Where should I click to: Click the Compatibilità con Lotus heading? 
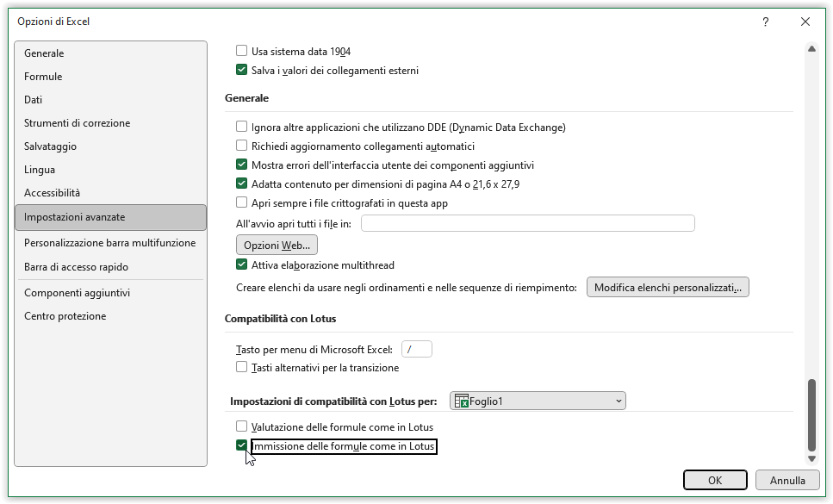point(281,319)
